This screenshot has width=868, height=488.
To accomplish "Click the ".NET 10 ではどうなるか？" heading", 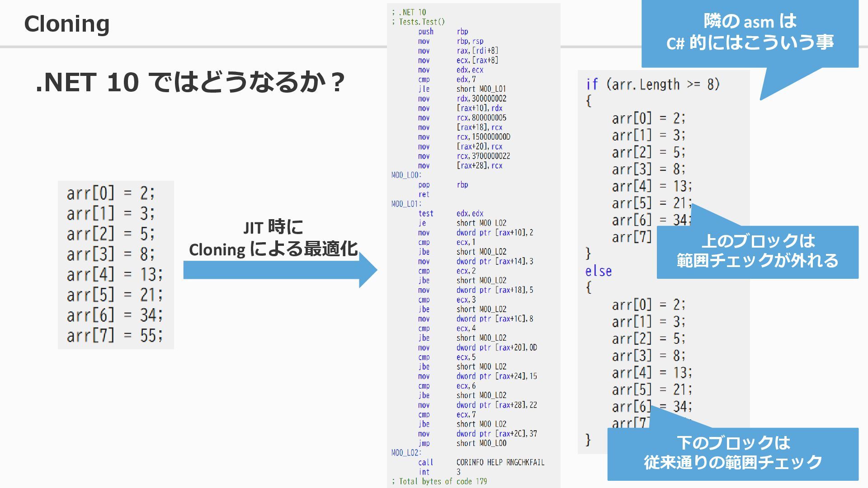I will coord(190,82).
